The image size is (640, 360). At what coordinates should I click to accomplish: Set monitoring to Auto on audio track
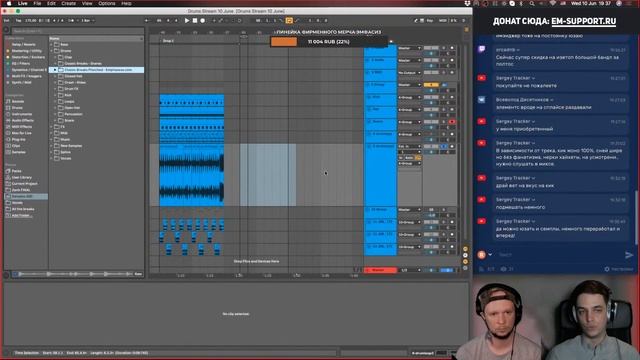click(409, 158)
